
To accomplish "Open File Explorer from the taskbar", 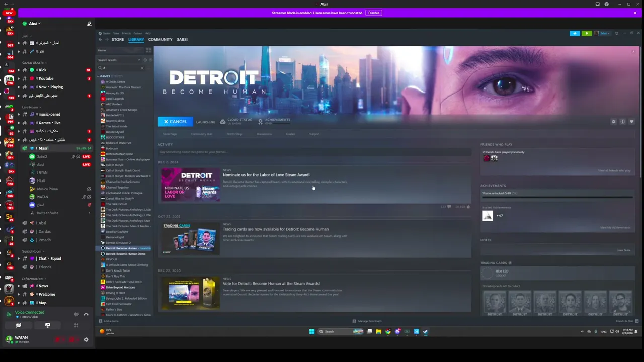I will point(378,331).
